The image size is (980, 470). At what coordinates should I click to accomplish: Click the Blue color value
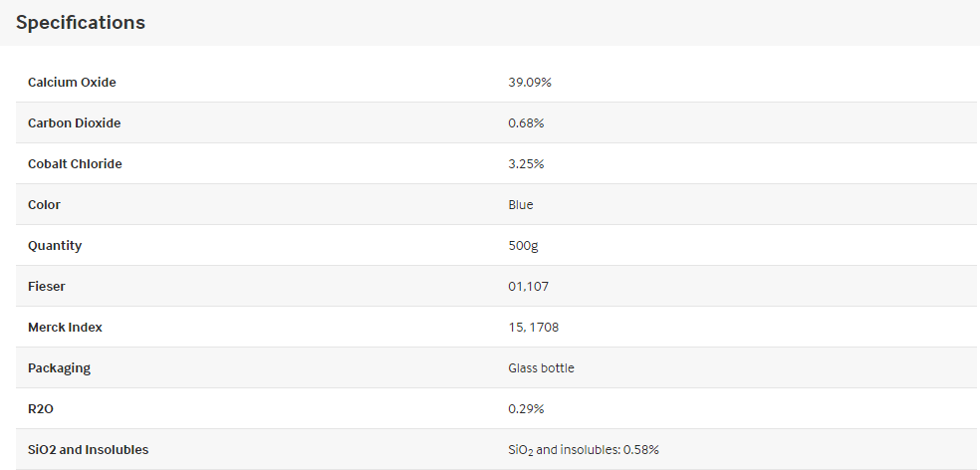pos(521,204)
